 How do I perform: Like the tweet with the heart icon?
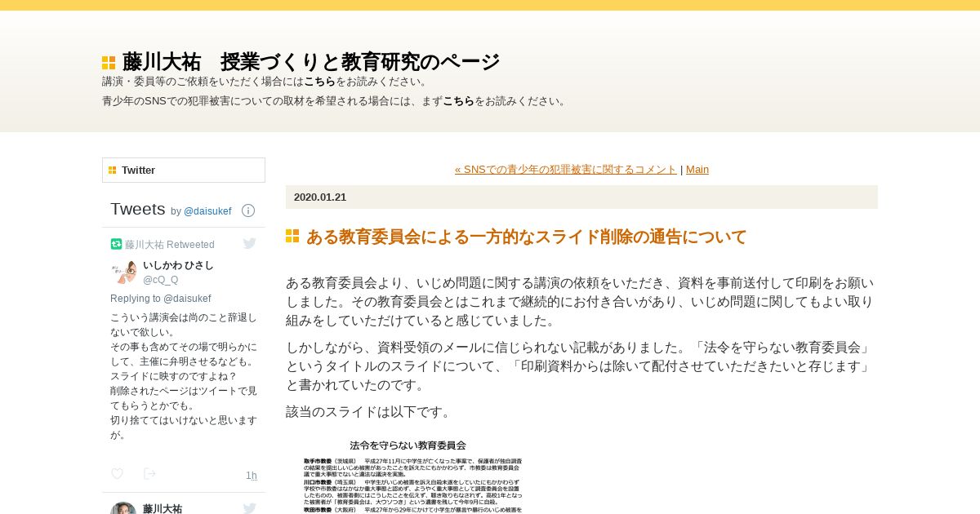click(117, 474)
